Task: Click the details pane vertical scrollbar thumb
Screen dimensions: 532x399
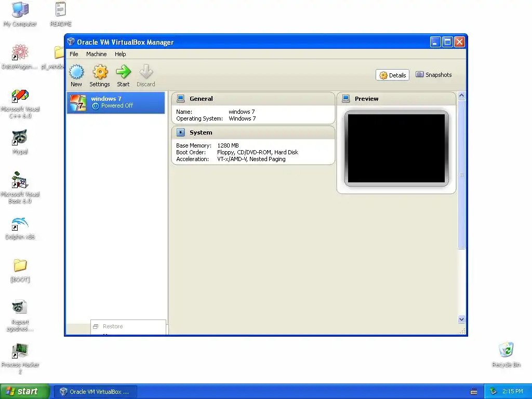Action: pyautogui.click(x=461, y=175)
